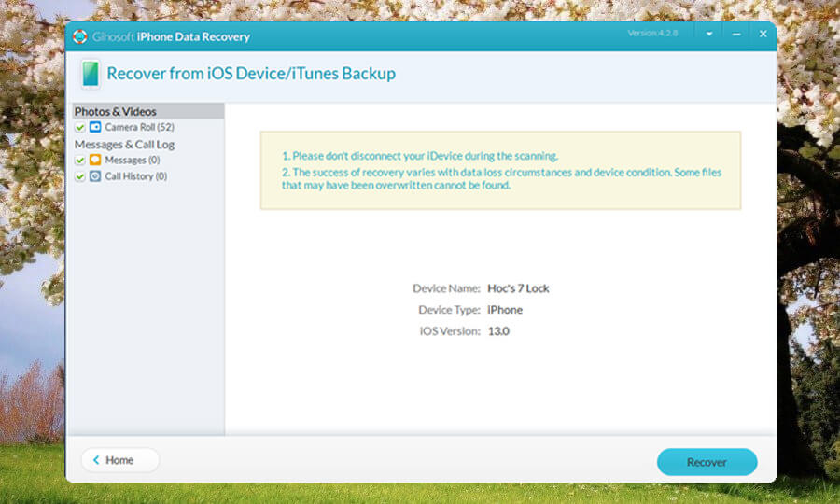Select the Call History clock icon
This screenshot has width=840, height=504.
point(95,176)
